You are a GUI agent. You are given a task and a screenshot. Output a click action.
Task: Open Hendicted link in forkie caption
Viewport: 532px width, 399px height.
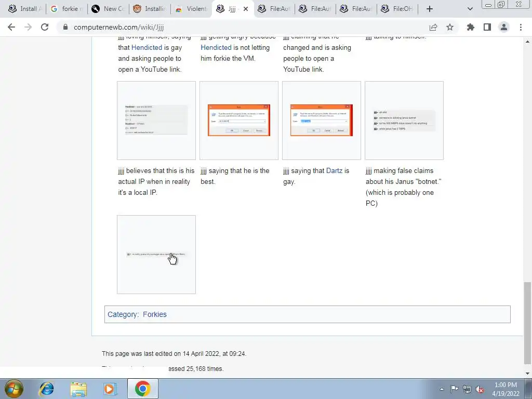tap(216, 47)
